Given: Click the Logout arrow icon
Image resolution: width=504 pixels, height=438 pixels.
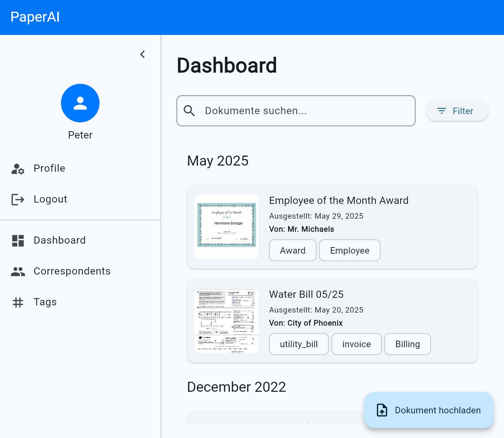Looking at the screenshot, I should tap(18, 199).
